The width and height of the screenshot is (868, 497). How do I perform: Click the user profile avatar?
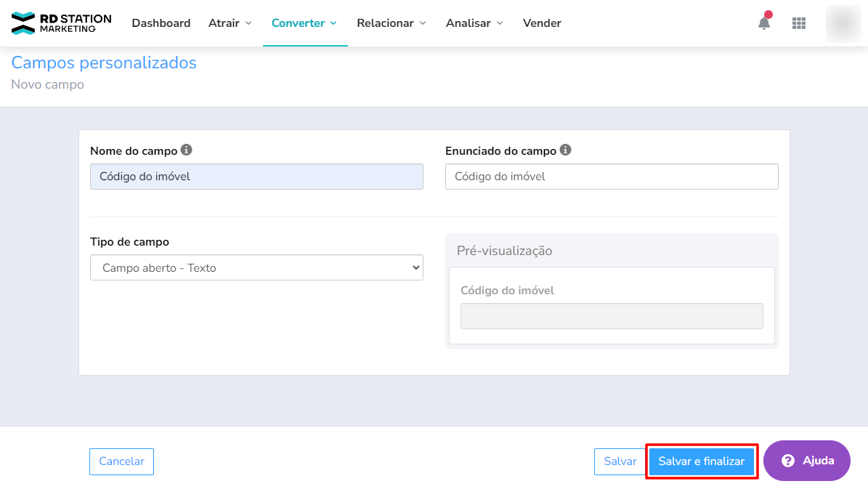click(x=843, y=23)
